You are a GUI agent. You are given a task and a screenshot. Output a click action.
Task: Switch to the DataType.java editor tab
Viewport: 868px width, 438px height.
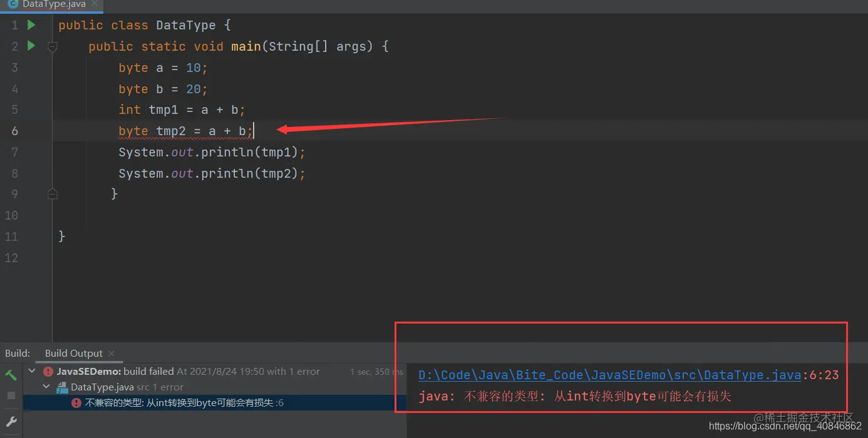[52, 5]
